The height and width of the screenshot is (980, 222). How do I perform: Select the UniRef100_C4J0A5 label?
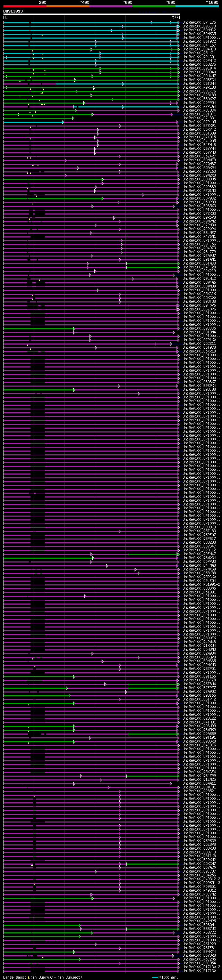coord(199,141)
